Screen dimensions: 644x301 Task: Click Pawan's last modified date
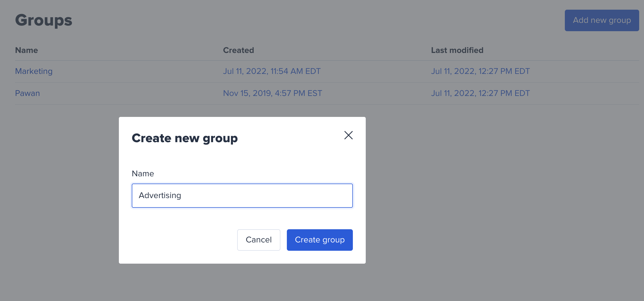[480, 93]
